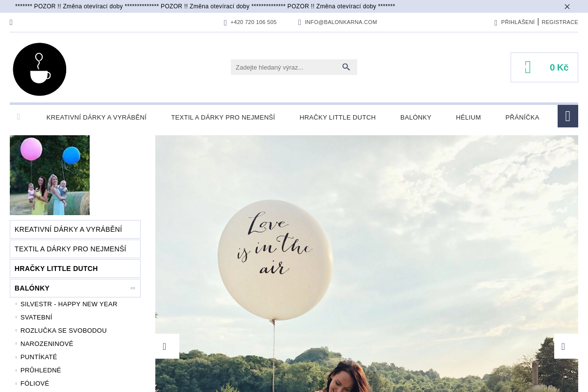Dismiss the POZOR announcement banner
The width and height of the screenshot is (588, 392).
(567, 6)
